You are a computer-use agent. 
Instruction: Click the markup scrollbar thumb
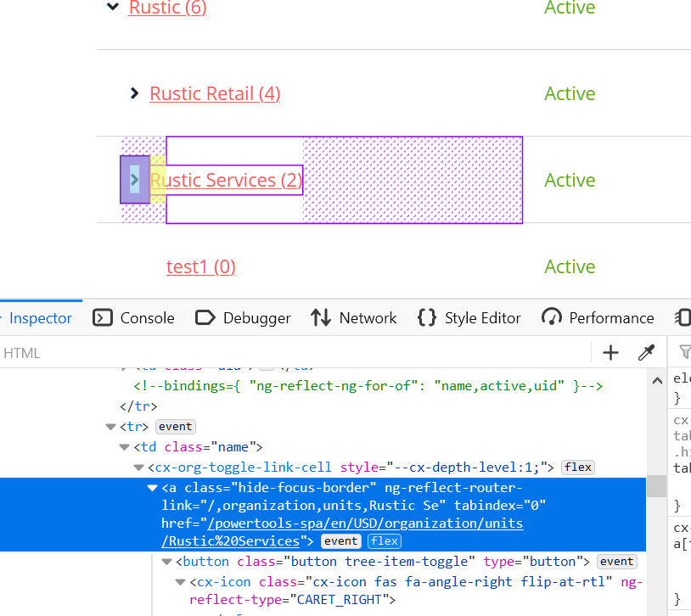(x=657, y=486)
